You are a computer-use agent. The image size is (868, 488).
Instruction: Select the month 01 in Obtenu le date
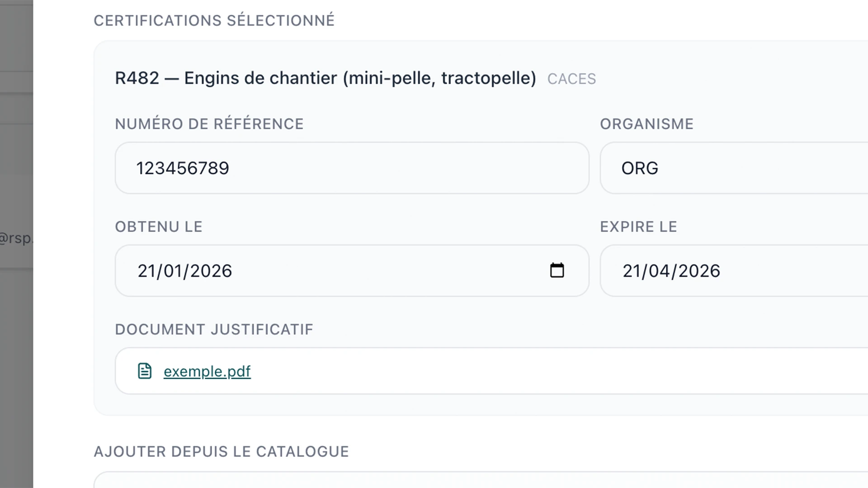172,271
